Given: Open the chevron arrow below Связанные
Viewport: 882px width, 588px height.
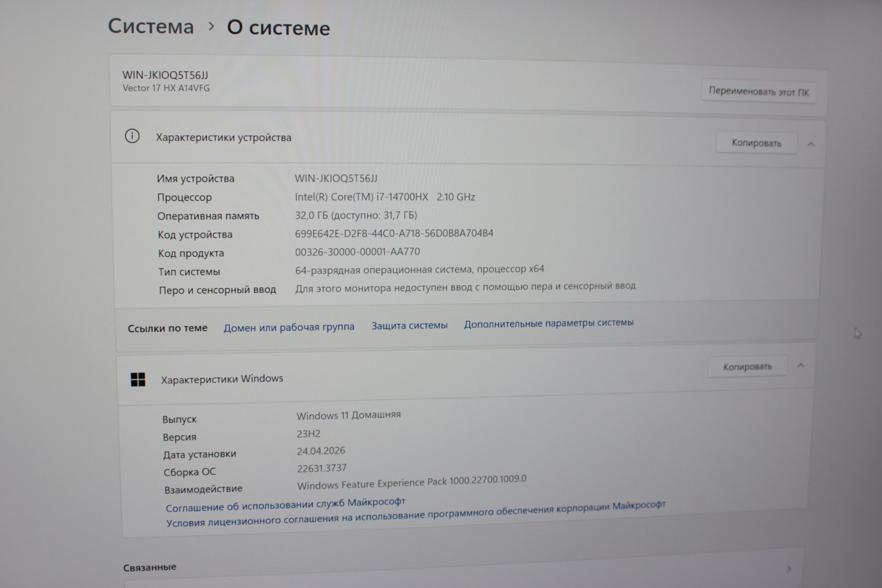Looking at the screenshot, I should pos(789,569).
